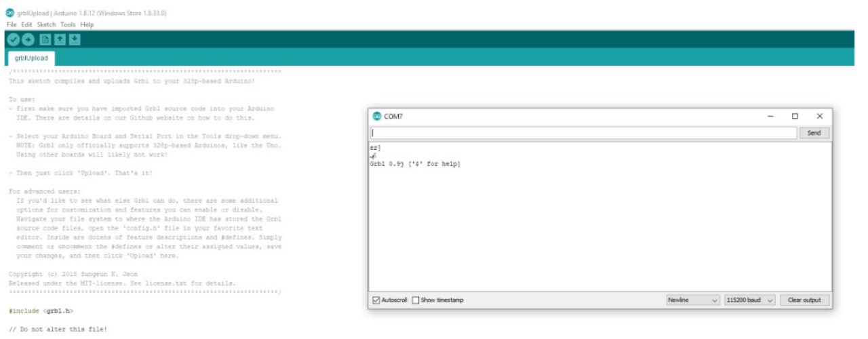Click the 'er]' line in serial output
The height and width of the screenshot is (339, 868).
tap(375, 147)
